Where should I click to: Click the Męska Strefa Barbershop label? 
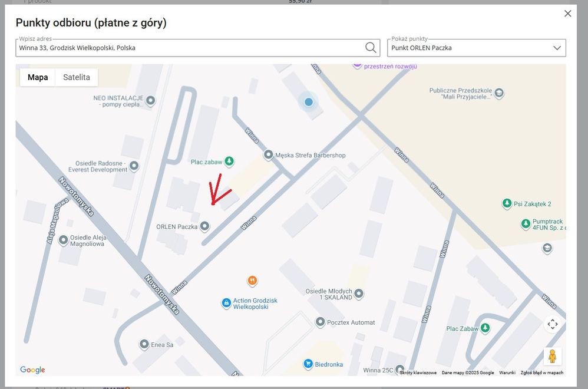click(310, 155)
